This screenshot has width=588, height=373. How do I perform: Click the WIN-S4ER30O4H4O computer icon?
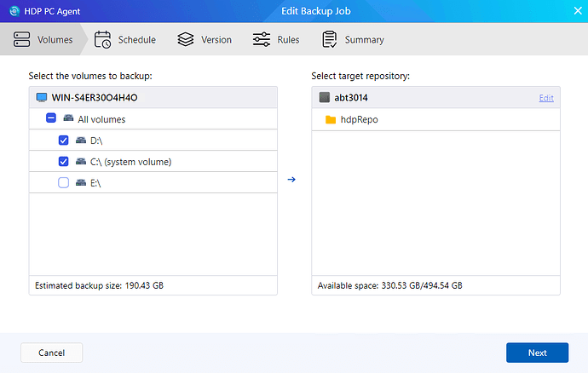click(x=41, y=98)
